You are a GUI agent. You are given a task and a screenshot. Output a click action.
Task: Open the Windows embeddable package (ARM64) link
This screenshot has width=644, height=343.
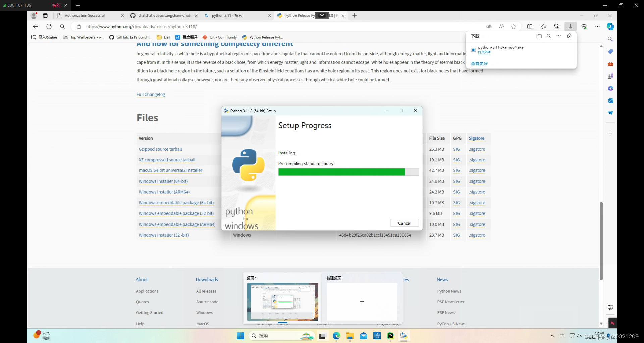177,224
